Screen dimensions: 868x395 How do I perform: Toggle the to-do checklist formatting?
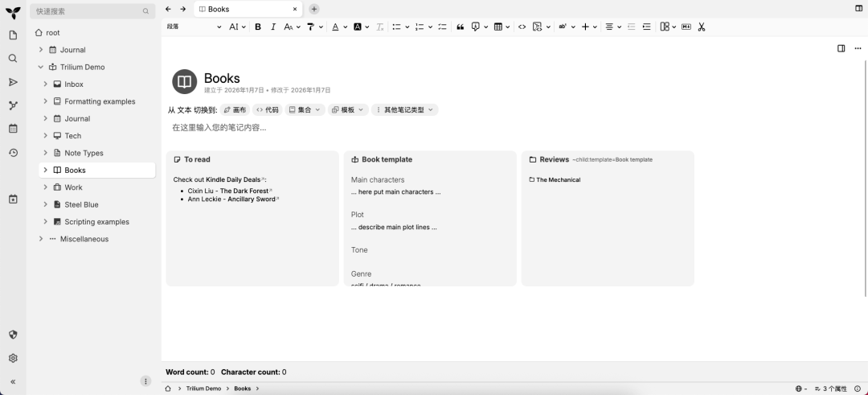click(442, 27)
